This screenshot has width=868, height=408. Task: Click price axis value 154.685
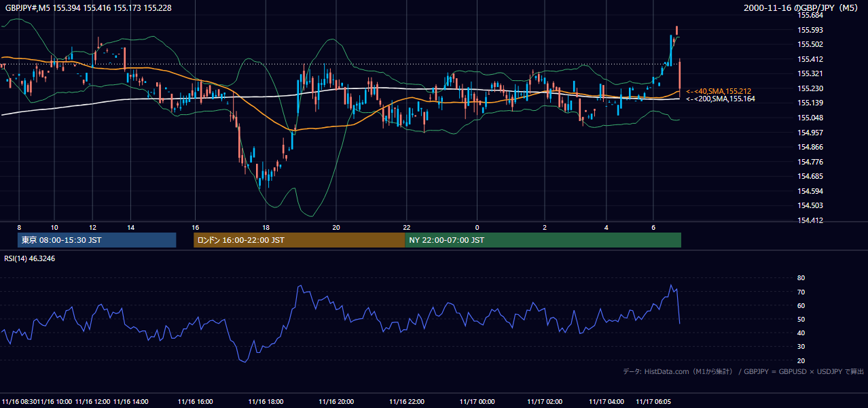810,176
